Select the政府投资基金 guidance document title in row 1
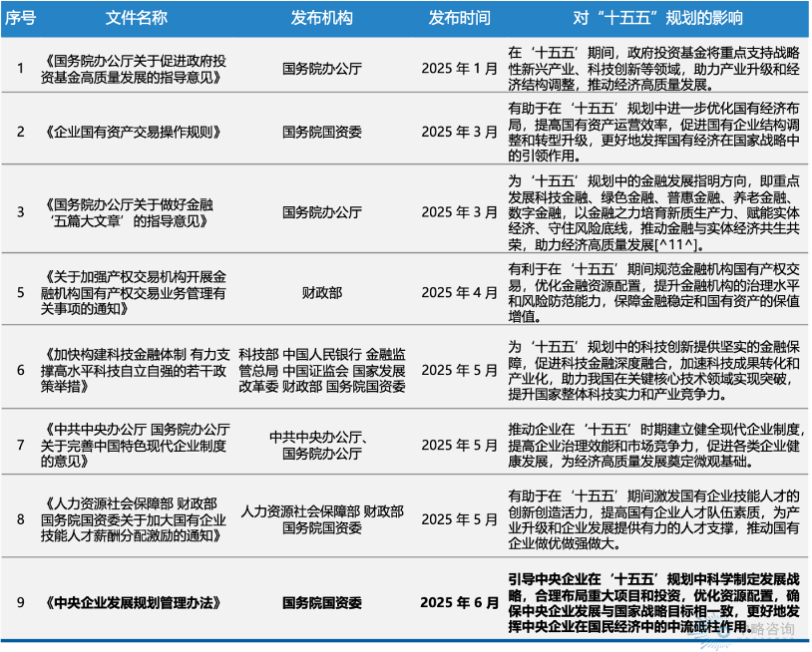The height and width of the screenshot is (652, 812). [x=131, y=69]
